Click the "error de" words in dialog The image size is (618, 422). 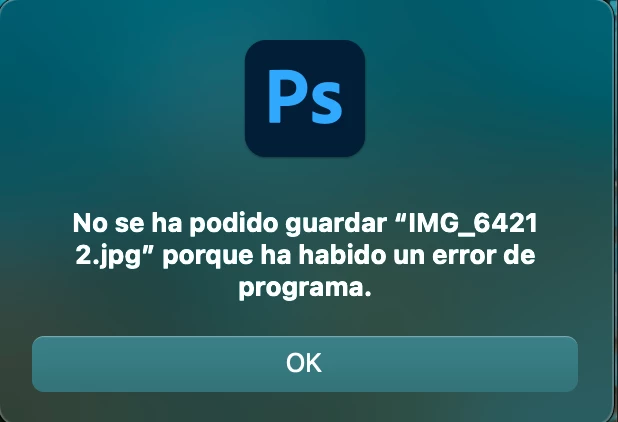[484, 255]
